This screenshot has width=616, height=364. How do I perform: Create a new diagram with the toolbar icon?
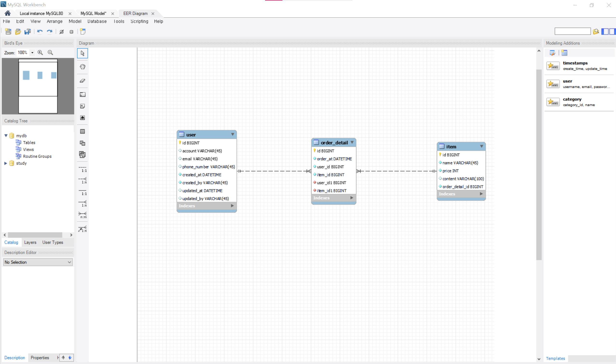[83, 31]
